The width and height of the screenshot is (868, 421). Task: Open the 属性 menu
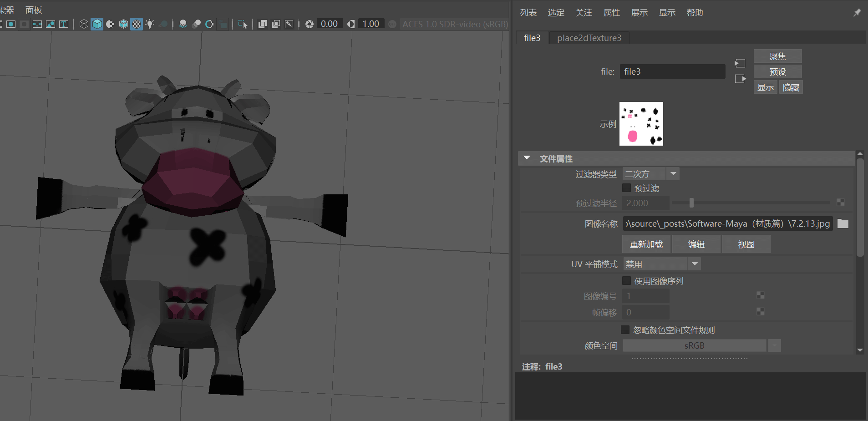click(x=611, y=13)
